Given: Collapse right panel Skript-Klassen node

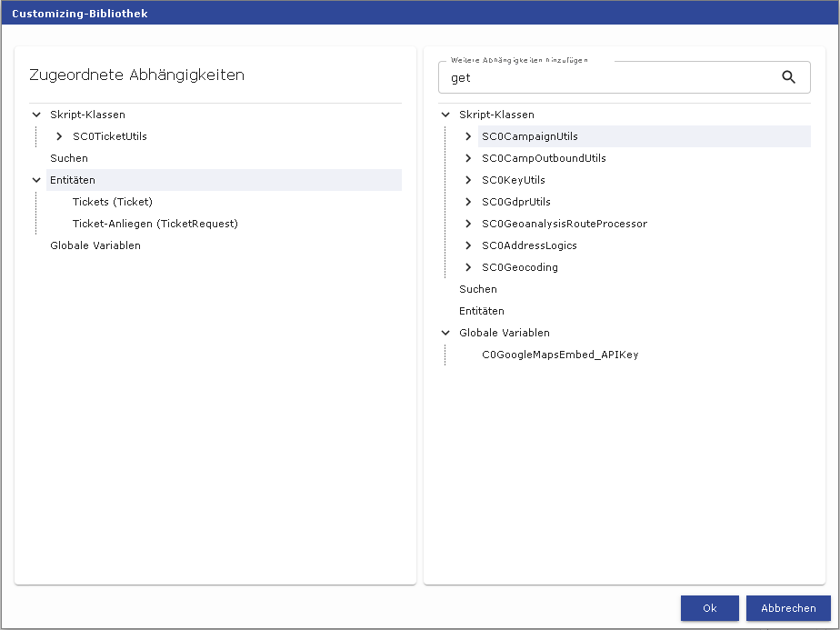Looking at the screenshot, I should pyautogui.click(x=445, y=115).
